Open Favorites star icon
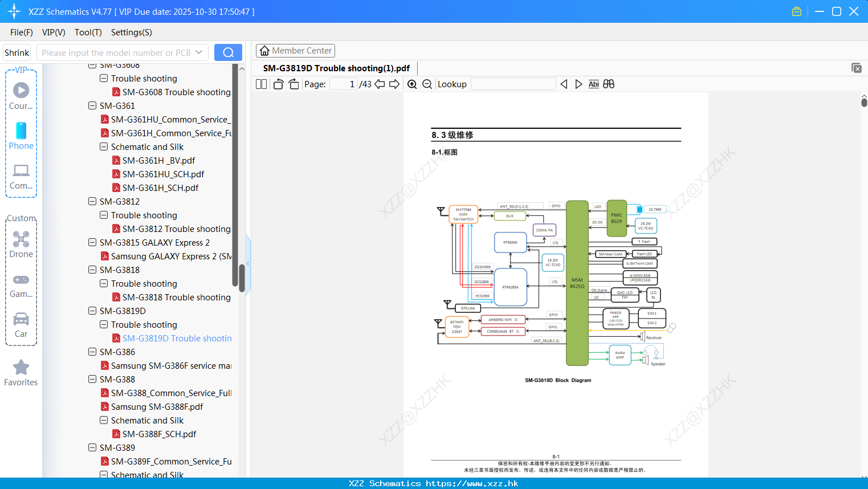 (x=21, y=367)
